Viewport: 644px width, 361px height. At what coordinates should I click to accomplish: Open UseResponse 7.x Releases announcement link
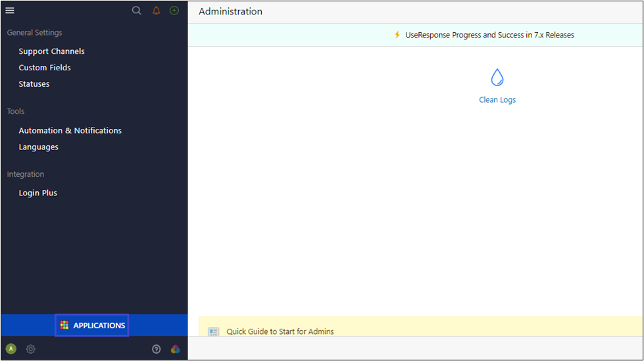[489, 35]
